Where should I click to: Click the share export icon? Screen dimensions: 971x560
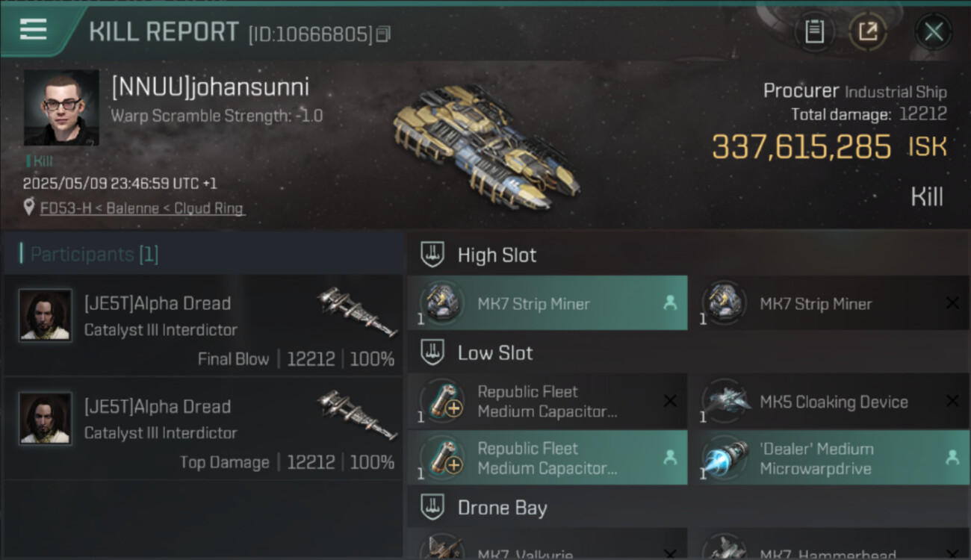(867, 31)
